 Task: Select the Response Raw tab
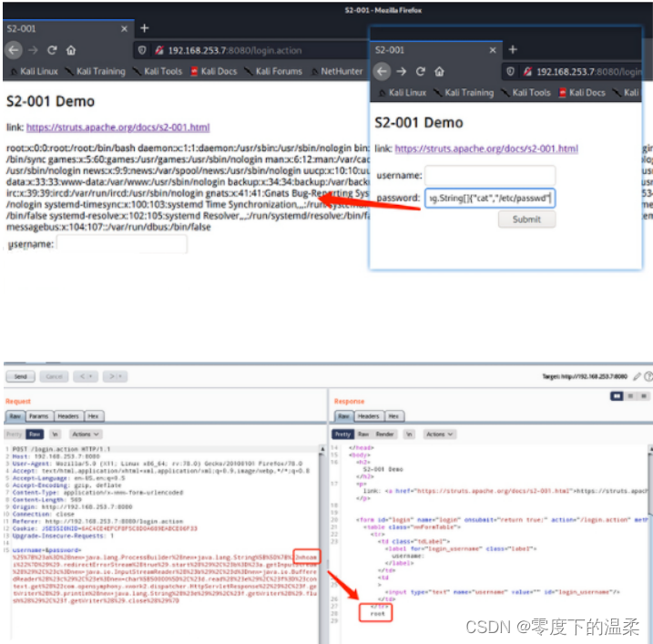coord(344,416)
